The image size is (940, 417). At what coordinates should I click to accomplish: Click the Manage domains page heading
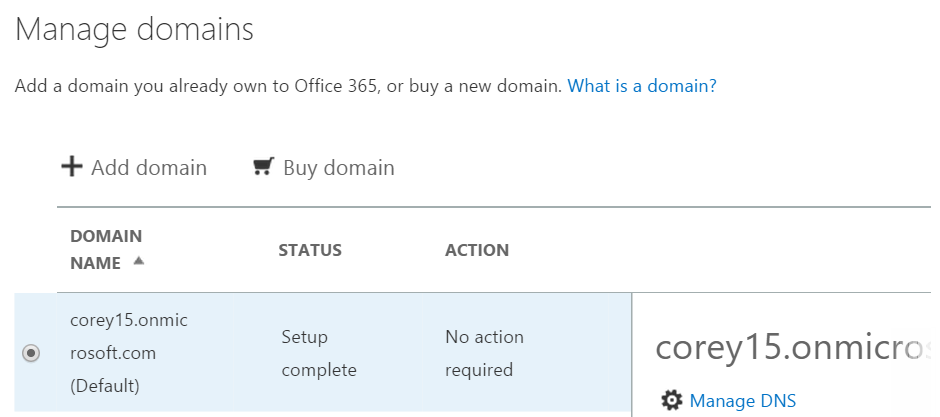(x=134, y=29)
